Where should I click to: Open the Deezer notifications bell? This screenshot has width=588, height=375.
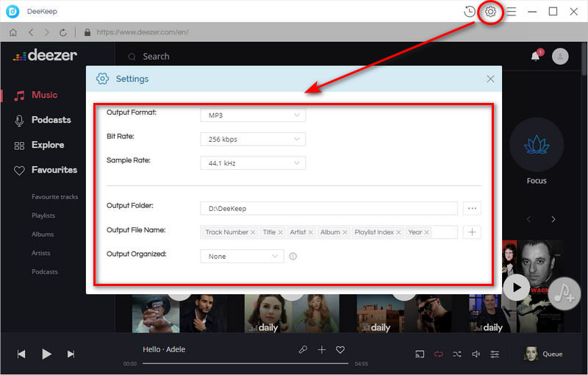tap(536, 56)
